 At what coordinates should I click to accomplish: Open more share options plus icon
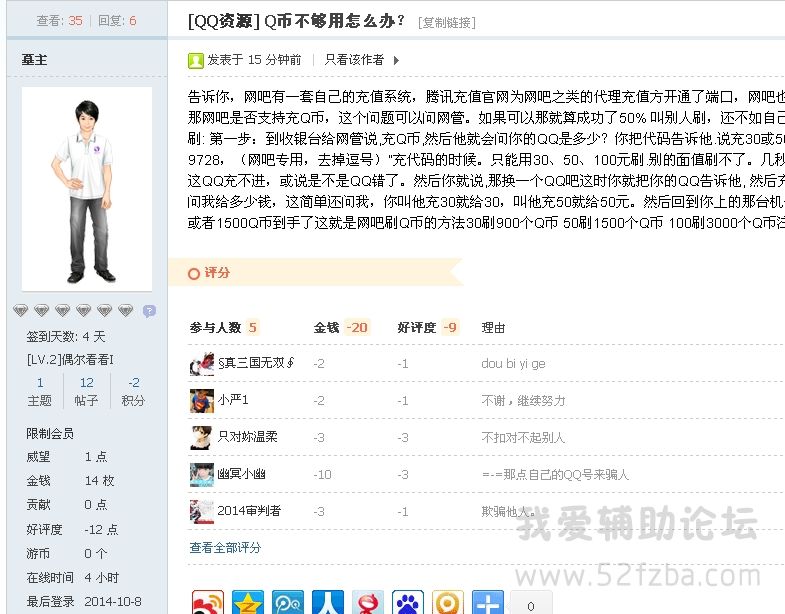tap(488, 602)
